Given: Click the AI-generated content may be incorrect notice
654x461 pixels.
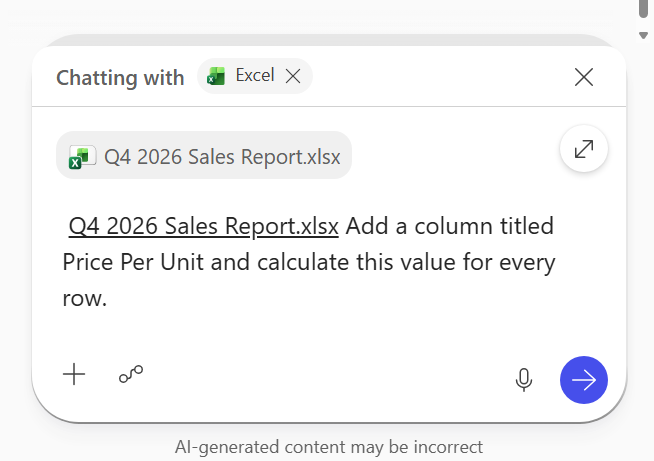Looking at the screenshot, I should coord(329,447).
